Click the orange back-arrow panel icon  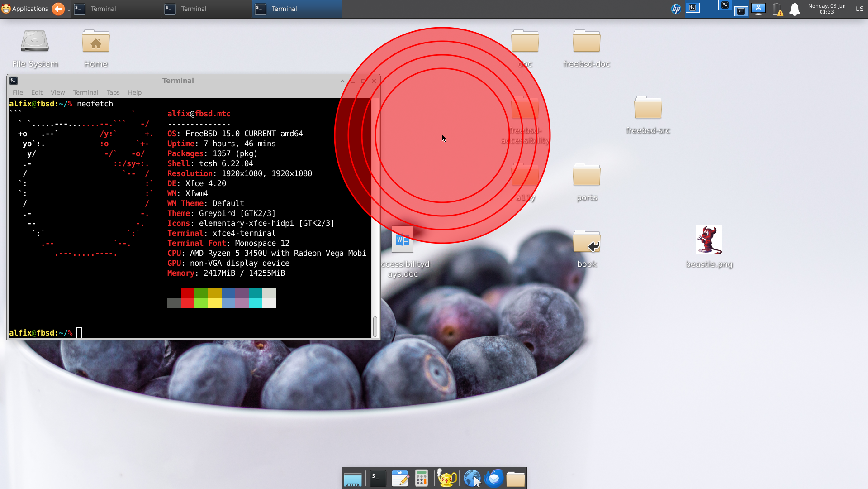click(x=58, y=9)
